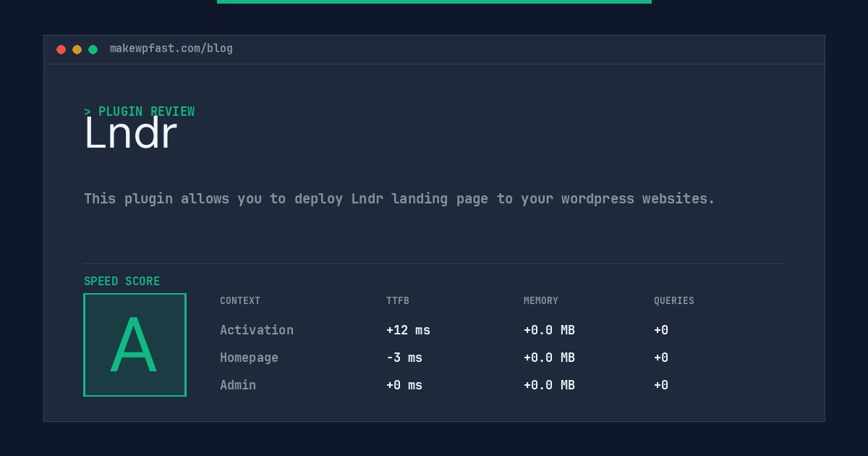Click the Admin memory value
This screenshot has width=868, height=456.
click(x=549, y=385)
